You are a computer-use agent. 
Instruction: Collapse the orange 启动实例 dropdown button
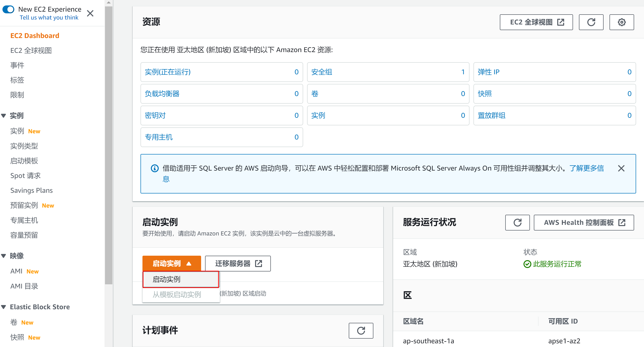172,263
